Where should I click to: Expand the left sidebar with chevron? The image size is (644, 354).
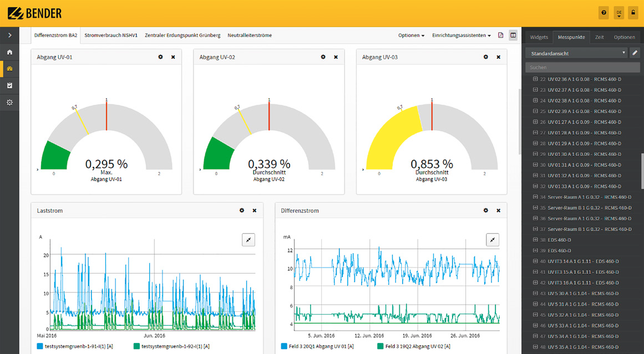tap(9, 35)
